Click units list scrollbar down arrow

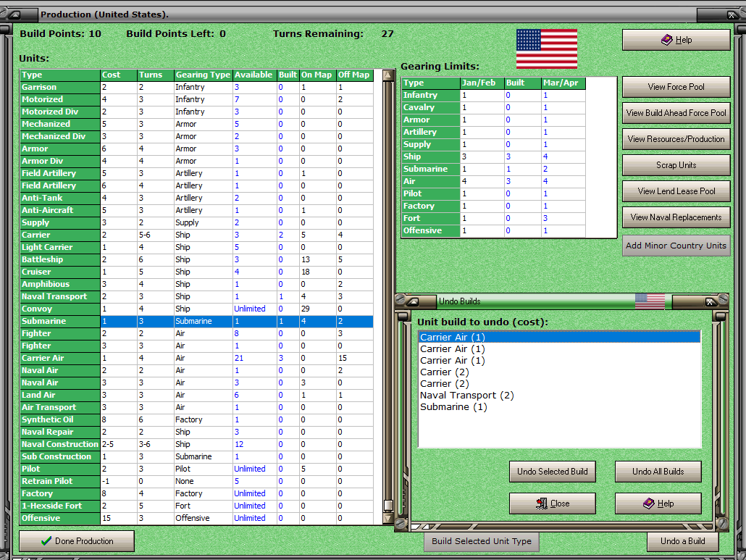tap(388, 518)
